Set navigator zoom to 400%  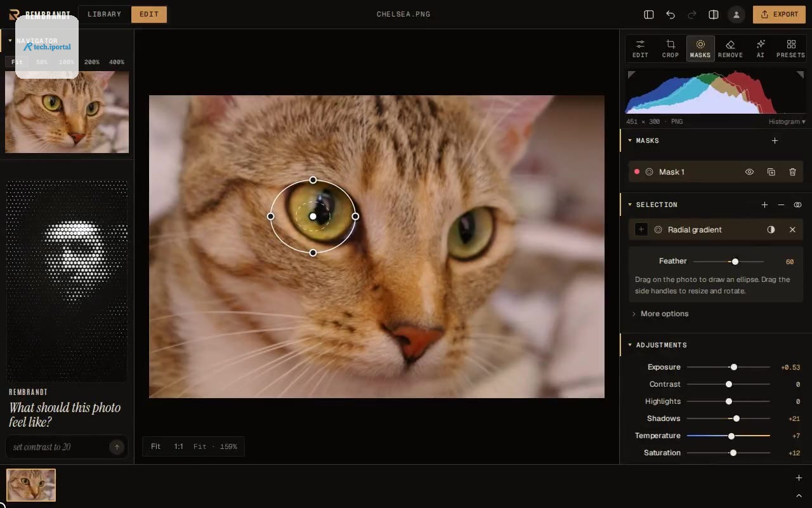pos(117,62)
